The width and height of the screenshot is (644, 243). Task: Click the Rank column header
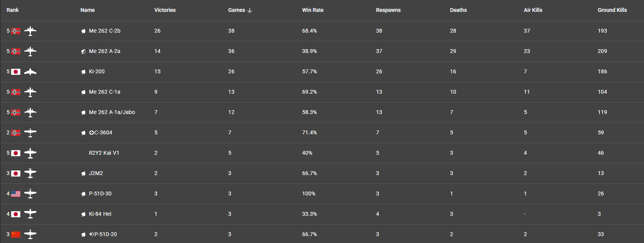tap(13, 10)
